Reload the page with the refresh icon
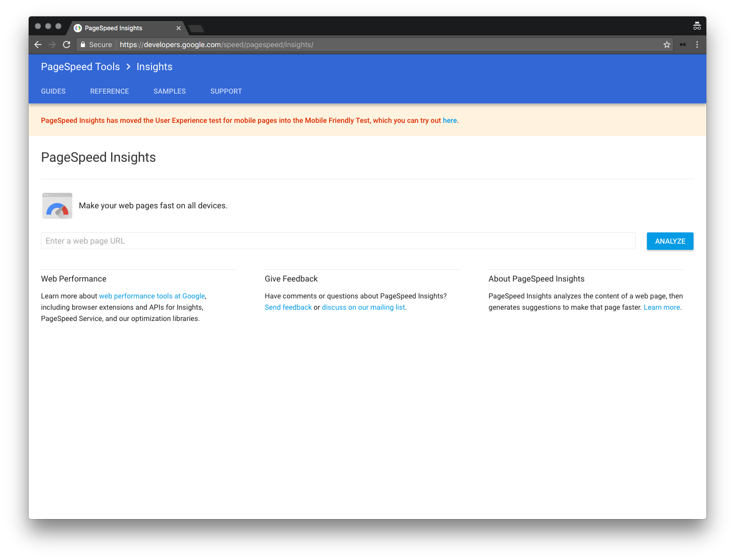Viewport: 735px width, 560px height. click(x=67, y=45)
